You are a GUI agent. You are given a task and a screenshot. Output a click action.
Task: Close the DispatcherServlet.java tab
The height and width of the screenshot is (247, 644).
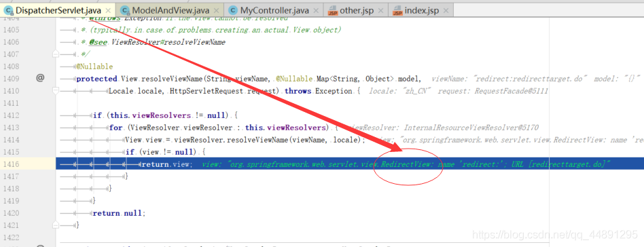[x=108, y=10]
